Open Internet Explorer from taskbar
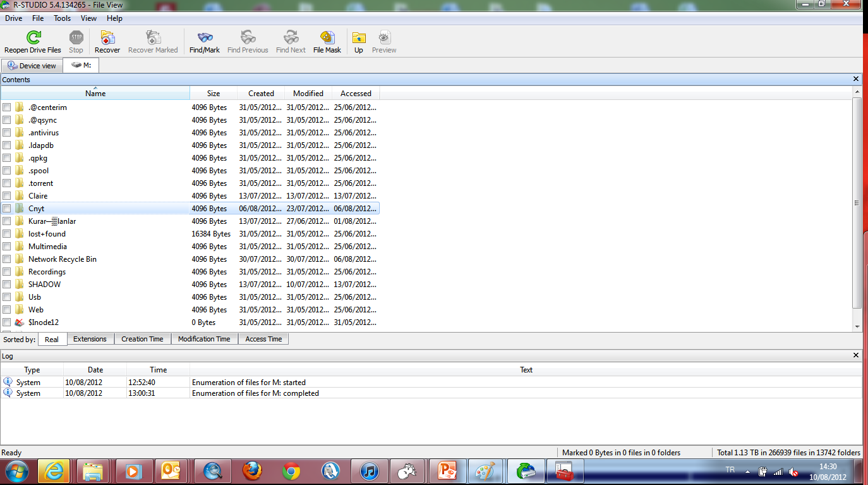Image resolution: width=868 pixels, height=485 pixels. [x=54, y=471]
